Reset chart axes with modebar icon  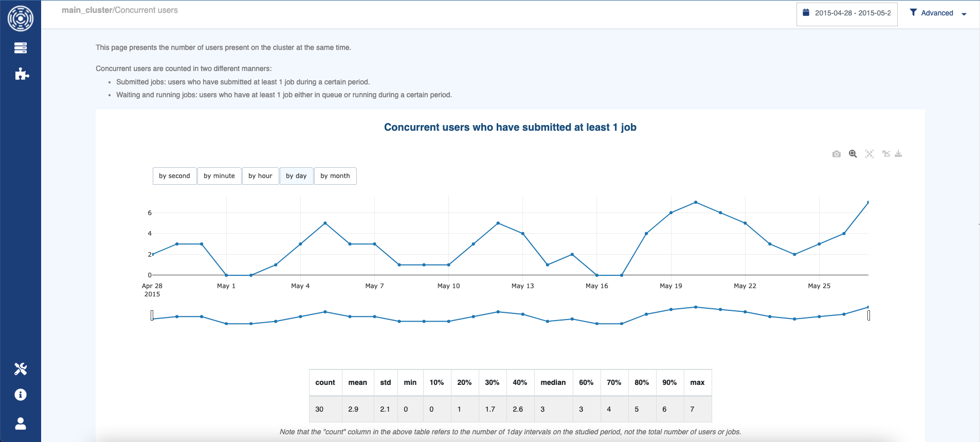coord(886,154)
